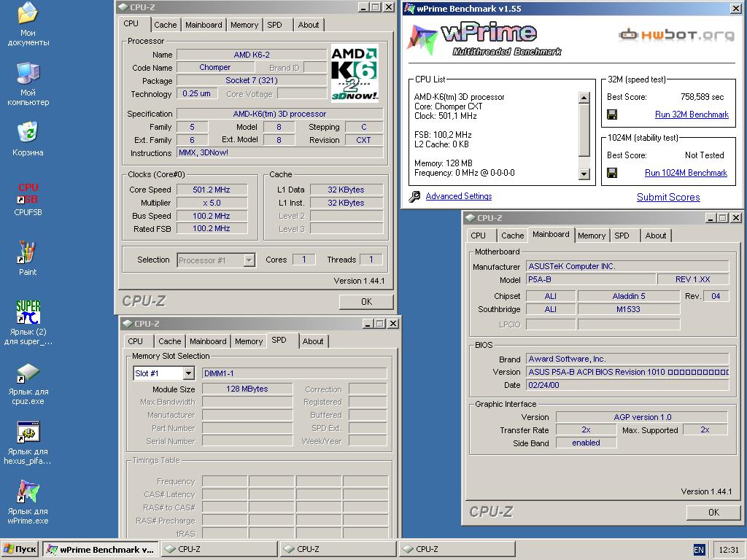Click the system tray clock 12:31
Image resolution: width=747 pixels, height=560 pixels.
pos(729,550)
